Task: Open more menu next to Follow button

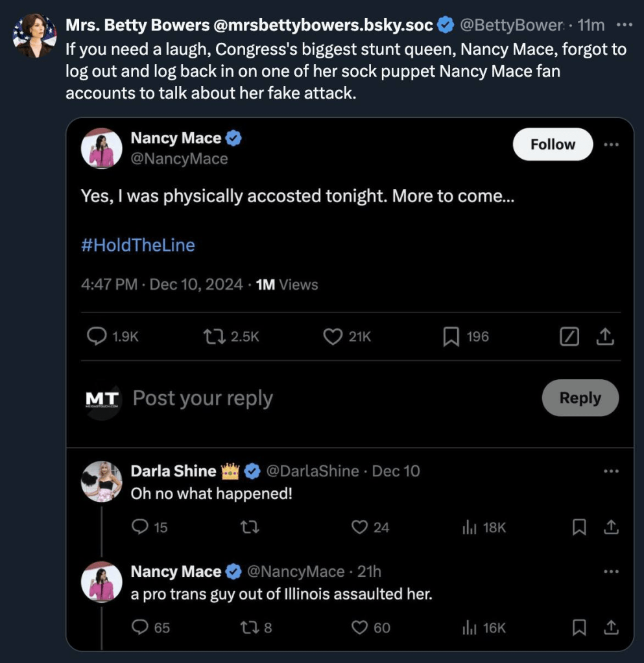Action: click(611, 144)
